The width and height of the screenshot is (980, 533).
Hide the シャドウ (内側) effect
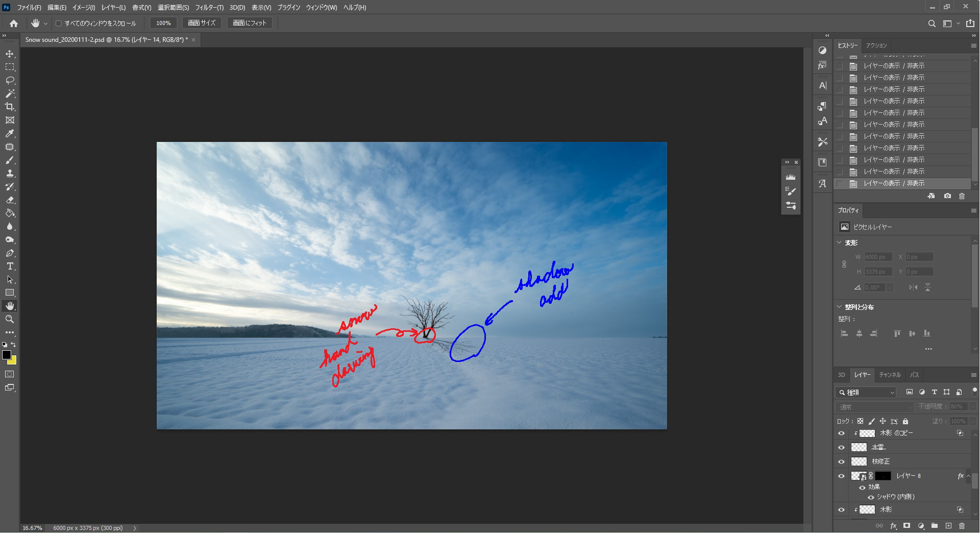[871, 497]
